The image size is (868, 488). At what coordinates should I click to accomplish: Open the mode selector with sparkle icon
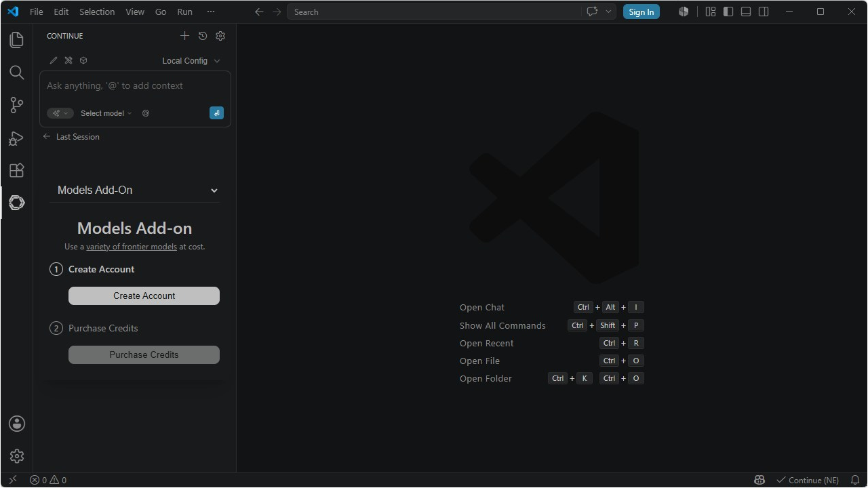coord(60,113)
